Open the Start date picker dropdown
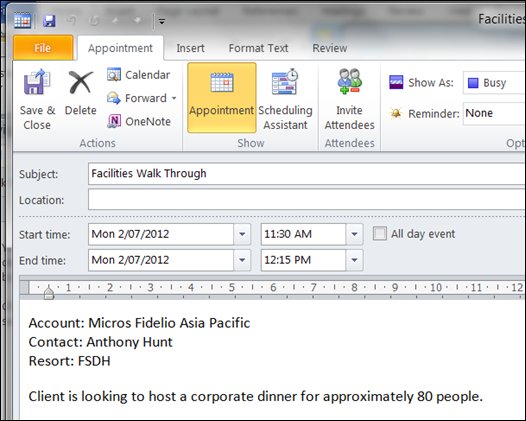The height and width of the screenshot is (421, 526). tap(242, 234)
